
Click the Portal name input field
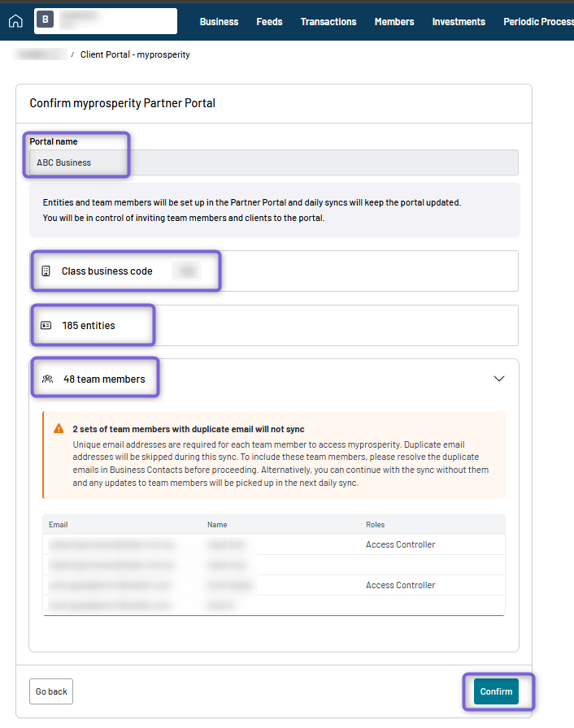tap(273, 162)
